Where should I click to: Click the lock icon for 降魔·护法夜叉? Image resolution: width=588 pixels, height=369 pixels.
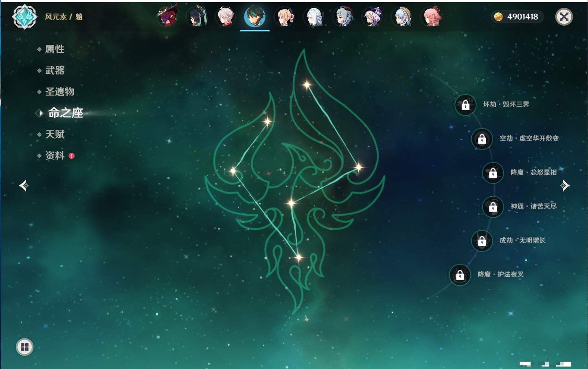(460, 275)
